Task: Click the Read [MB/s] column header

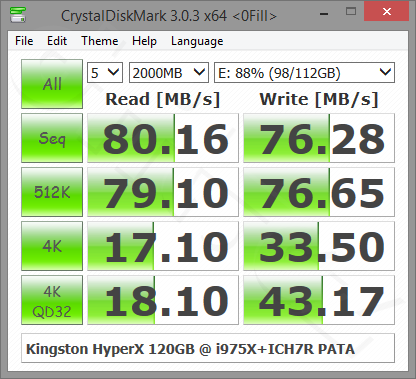Action: tap(163, 99)
